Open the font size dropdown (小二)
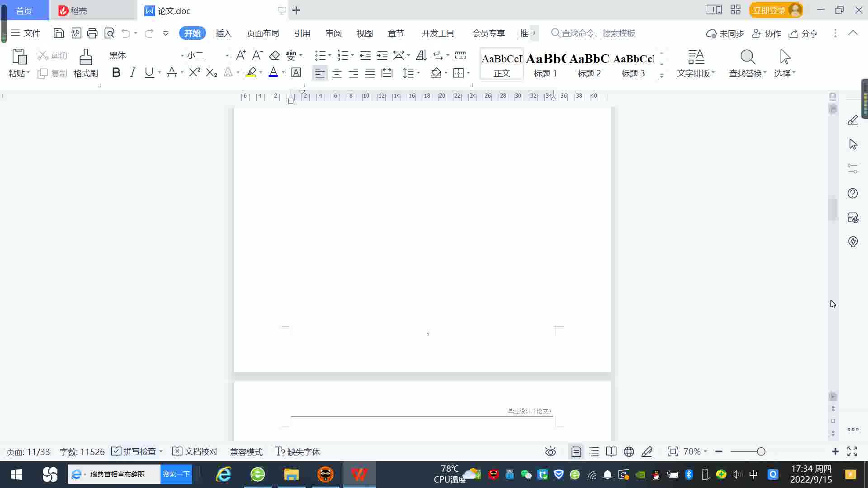The height and width of the screenshot is (488, 868). tap(227, 56)
